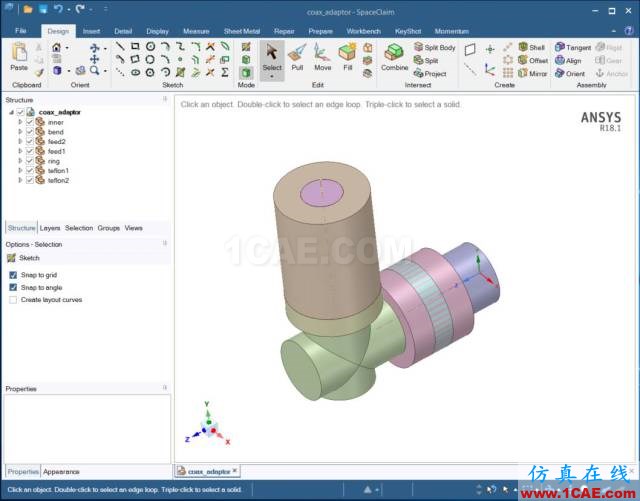
Task: Click the Combine tool
Action: coord(394,58)
